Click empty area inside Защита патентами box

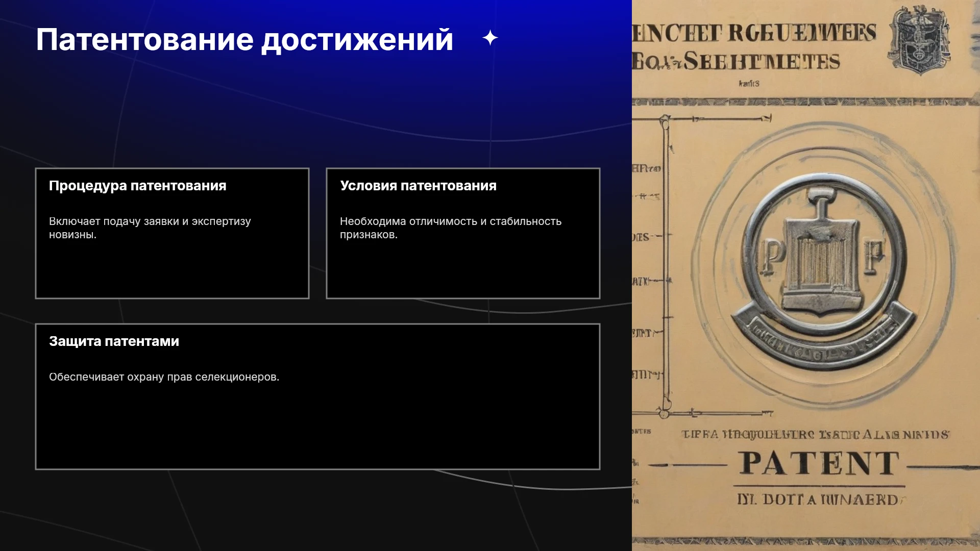(317, 429)
